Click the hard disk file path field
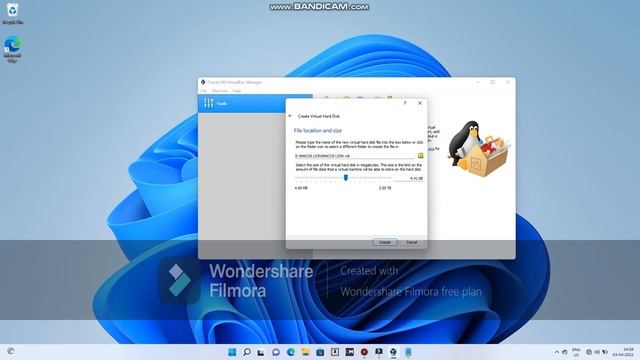 coord(355,156)
